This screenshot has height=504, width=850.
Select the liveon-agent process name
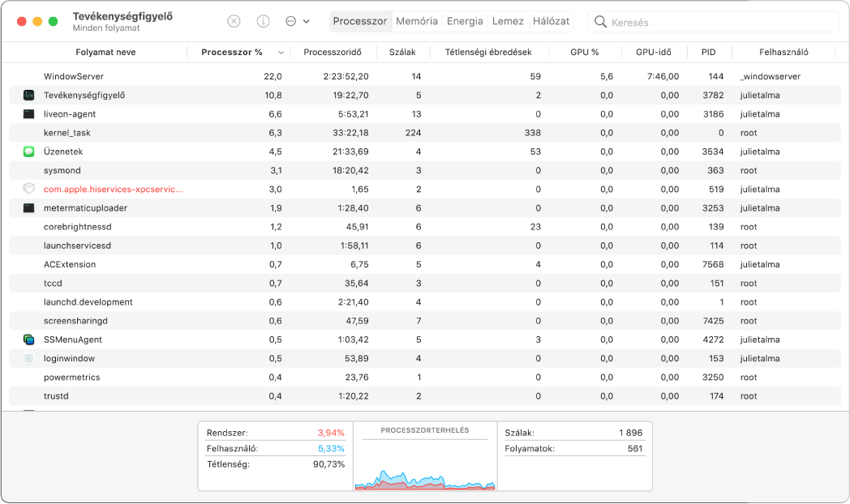(x=70, y=114)
